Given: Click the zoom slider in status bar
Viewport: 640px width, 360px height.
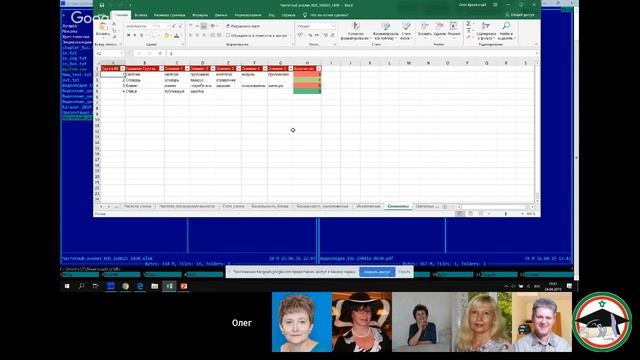Looking at the screenshot, I should point(506,213).
